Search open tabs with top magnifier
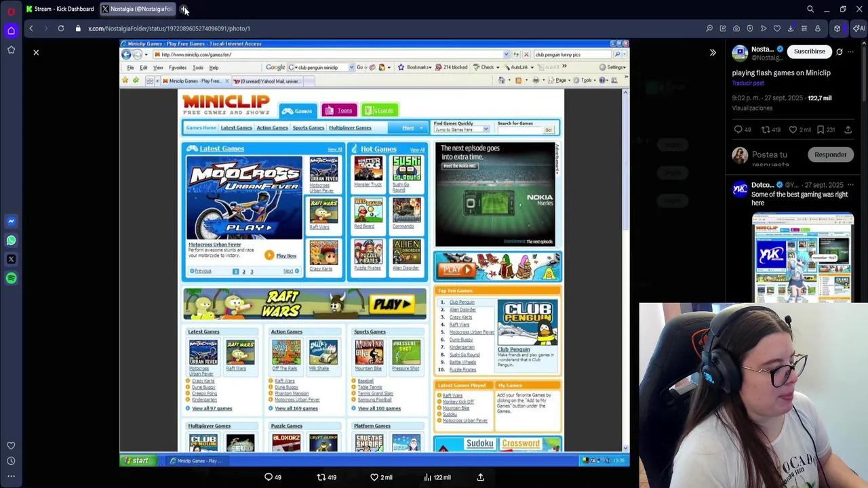Viewport: 868px width, 488px height. (x=810, y=9)
